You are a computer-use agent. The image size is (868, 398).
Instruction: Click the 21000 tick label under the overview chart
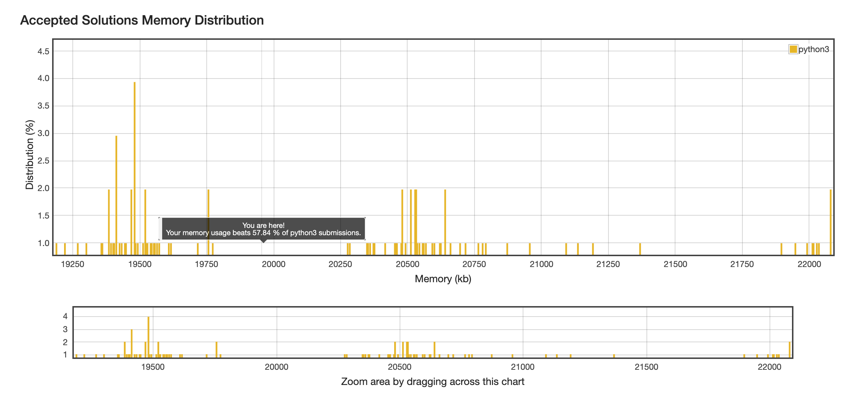point(523,367)
